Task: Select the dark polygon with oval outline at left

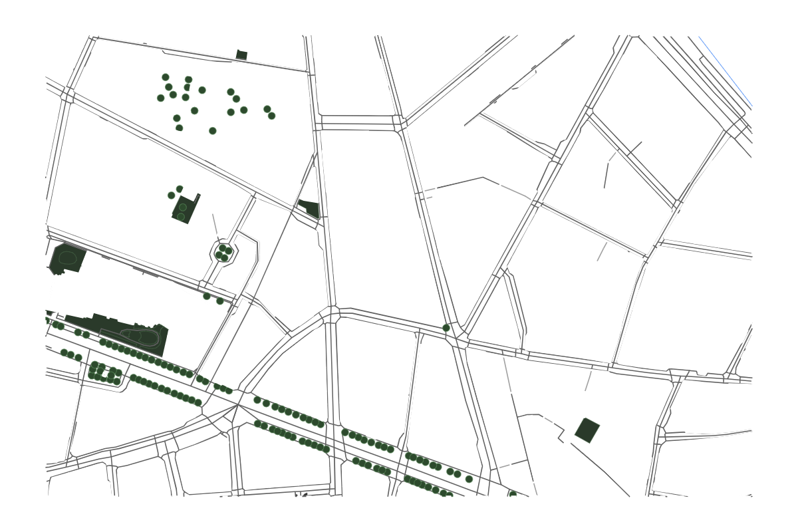Action: point(67,259)
